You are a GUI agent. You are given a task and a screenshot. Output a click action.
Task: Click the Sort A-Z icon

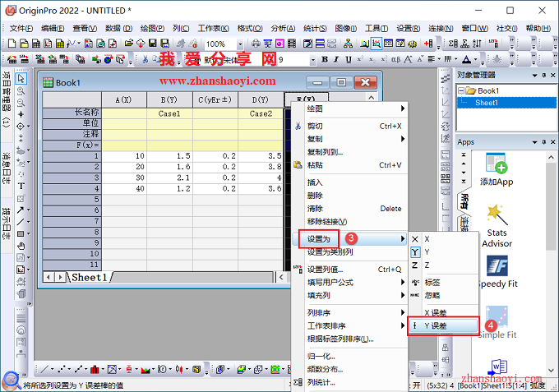[477, 44]
